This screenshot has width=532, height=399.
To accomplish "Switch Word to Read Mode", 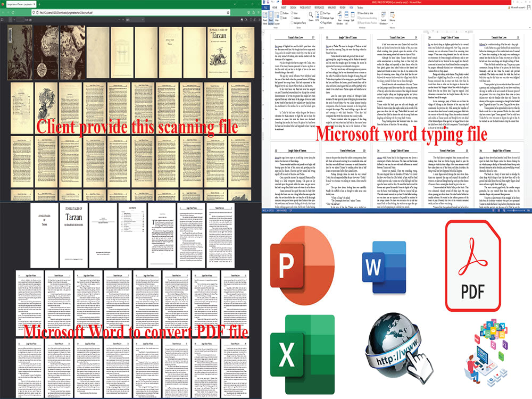I will 265,18.
